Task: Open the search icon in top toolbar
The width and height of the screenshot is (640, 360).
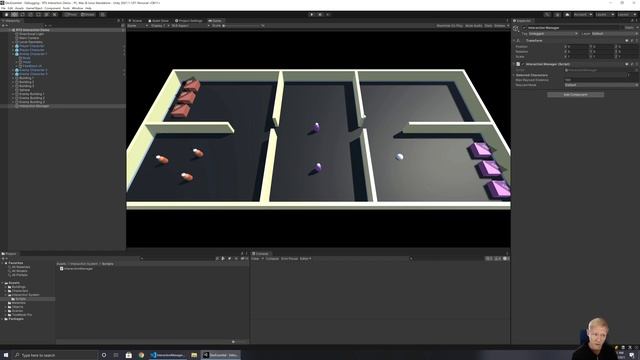Action: point(547,14)
